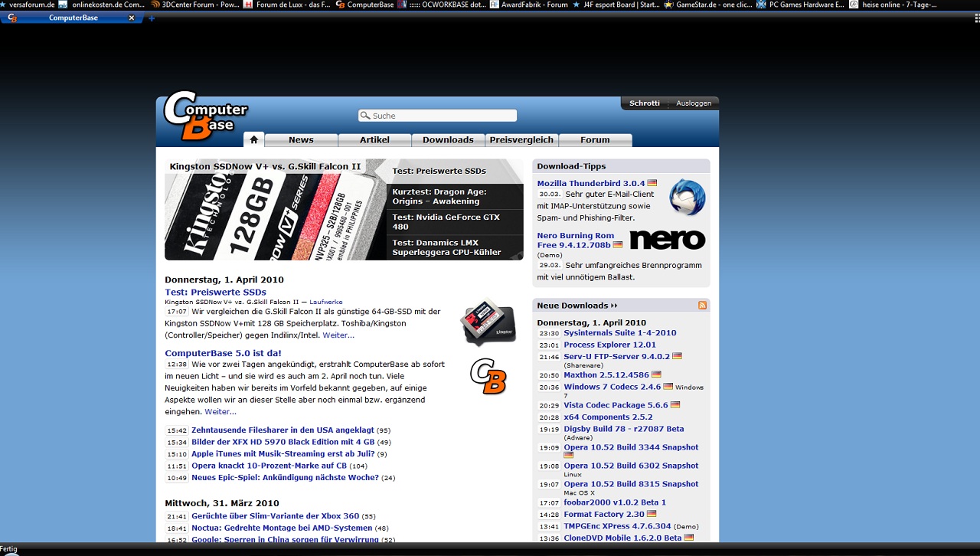This screenshot has height=556, width=980.
Task: Open Zehntausende Filesharer in den USA angeklagt
Action: click(x=283, y=430)
